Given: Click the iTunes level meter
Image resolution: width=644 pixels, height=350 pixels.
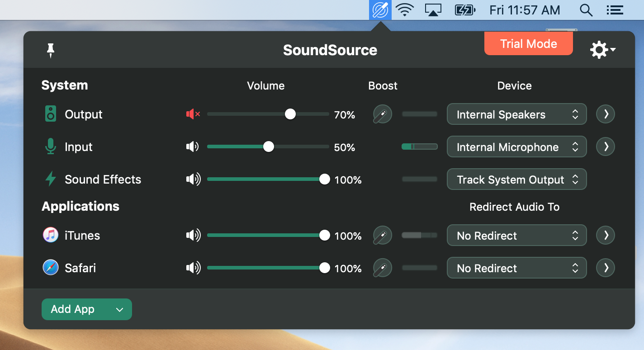Looking at the screenshot, I should pos(420,235).
